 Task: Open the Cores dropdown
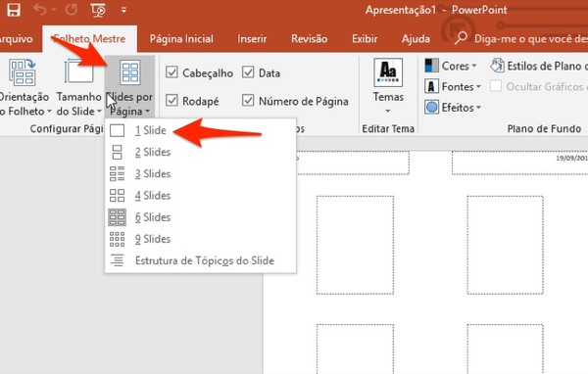tap(451, 66)
